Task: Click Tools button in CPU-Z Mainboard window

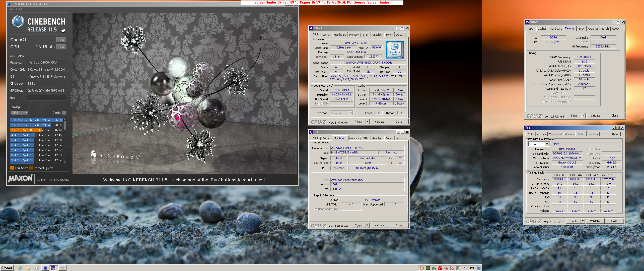Action: tap(358, 225)
